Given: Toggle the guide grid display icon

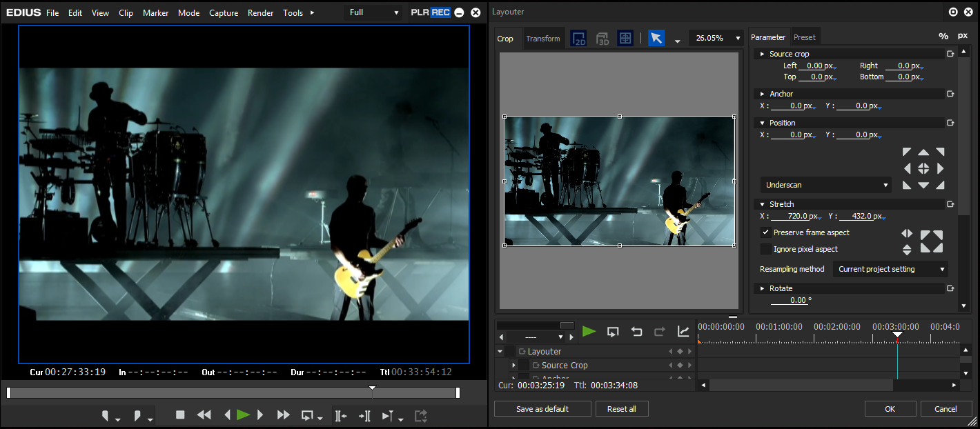Looking at the screenshot, I should [625, 39].
